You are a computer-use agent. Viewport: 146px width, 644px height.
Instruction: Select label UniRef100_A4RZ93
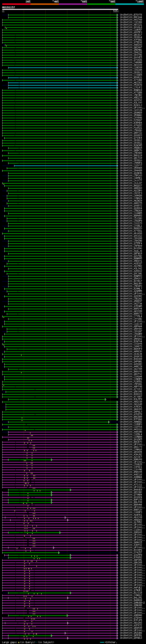131,45
